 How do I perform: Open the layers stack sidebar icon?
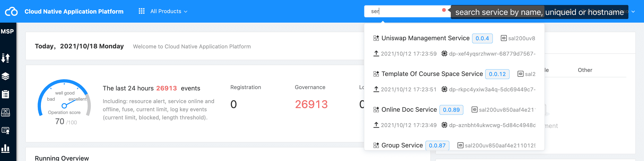tap(5, 76)
